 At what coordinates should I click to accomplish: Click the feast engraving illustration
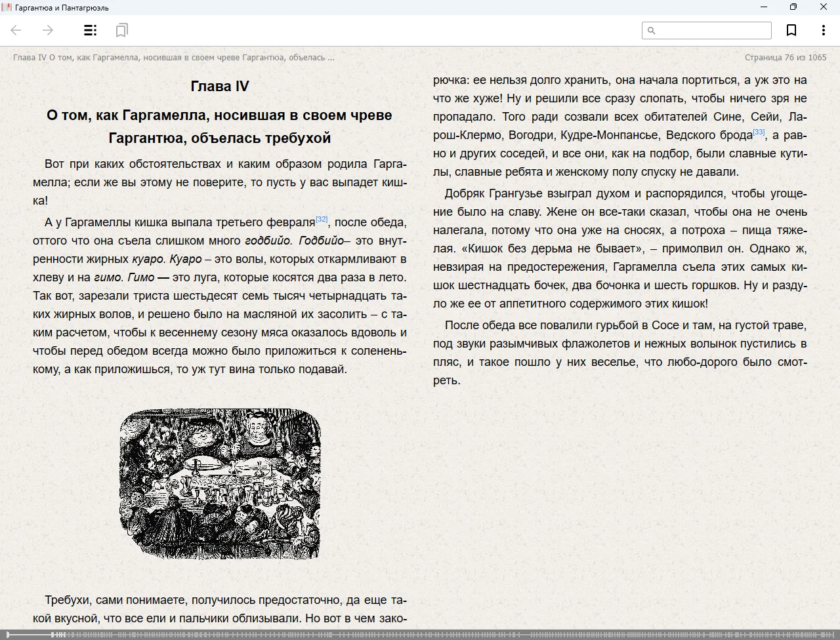pyautogui.click(x=220, y=484)
